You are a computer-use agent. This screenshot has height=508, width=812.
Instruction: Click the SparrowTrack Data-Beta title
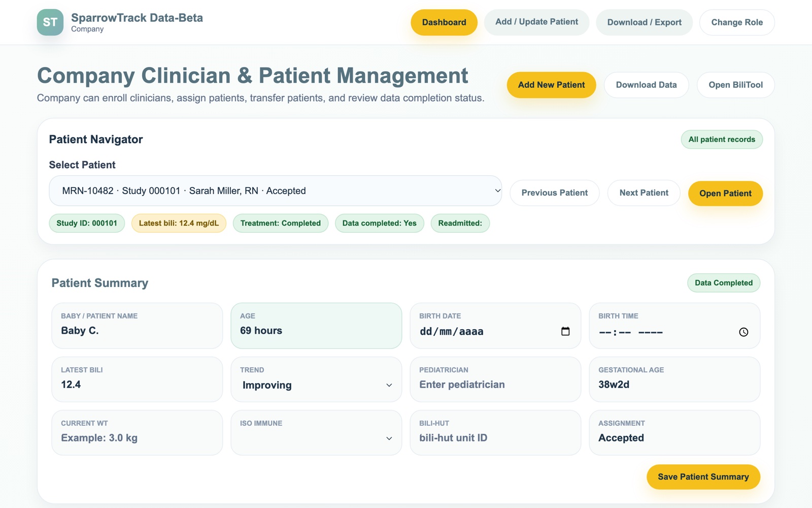[137, 18]
